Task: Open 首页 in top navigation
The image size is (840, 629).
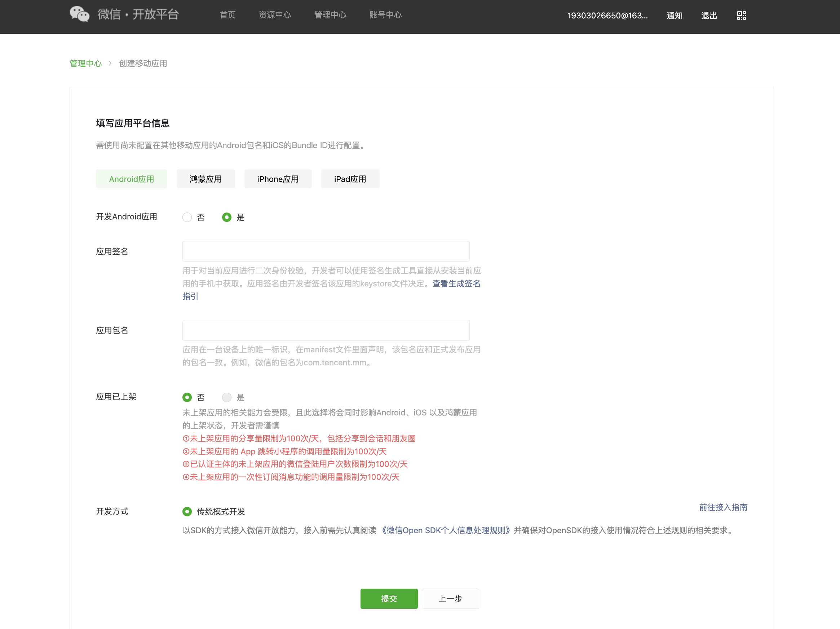Action: point(227,15)
